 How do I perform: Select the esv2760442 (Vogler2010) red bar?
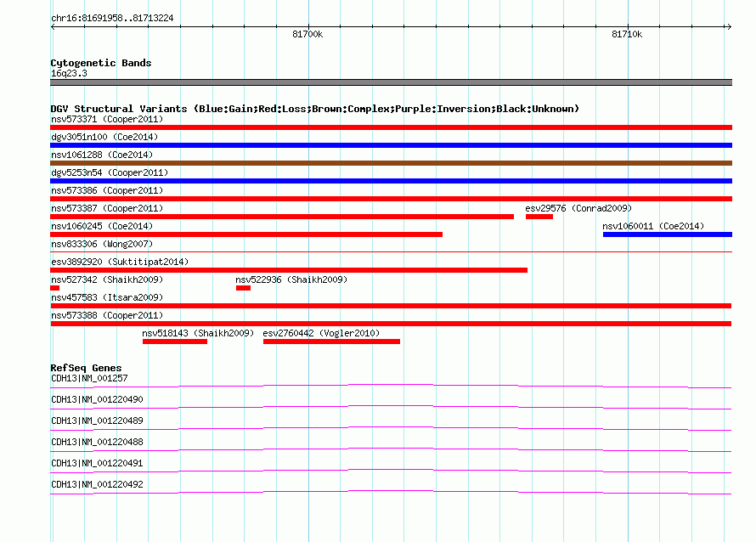[x=331, y=342]
